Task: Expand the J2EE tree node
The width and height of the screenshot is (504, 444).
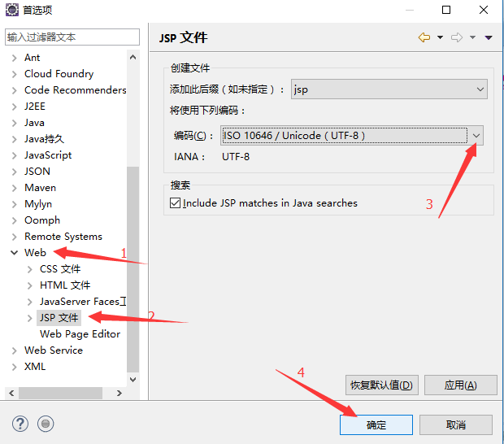Action: click(14, 107)
